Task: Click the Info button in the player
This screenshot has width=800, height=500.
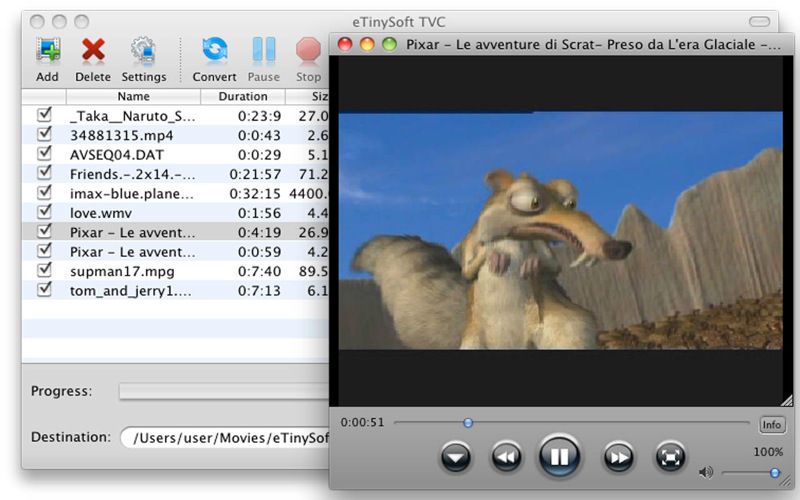Action: (771, 424)
